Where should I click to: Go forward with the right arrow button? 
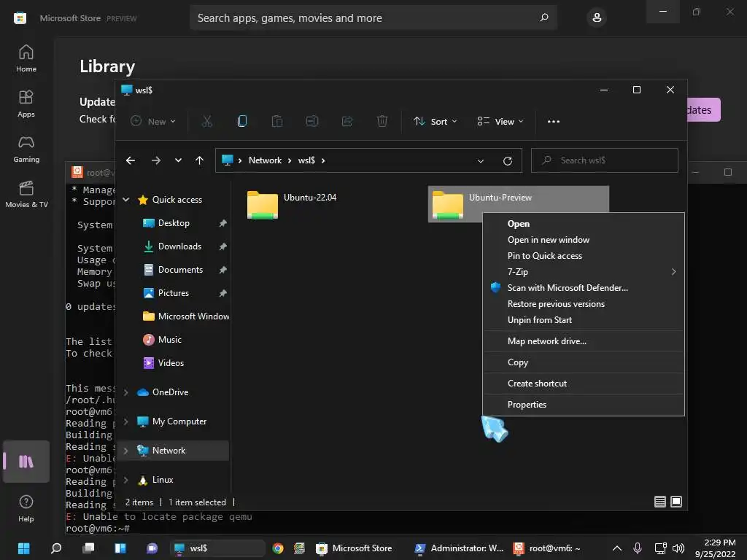point(156,160)
